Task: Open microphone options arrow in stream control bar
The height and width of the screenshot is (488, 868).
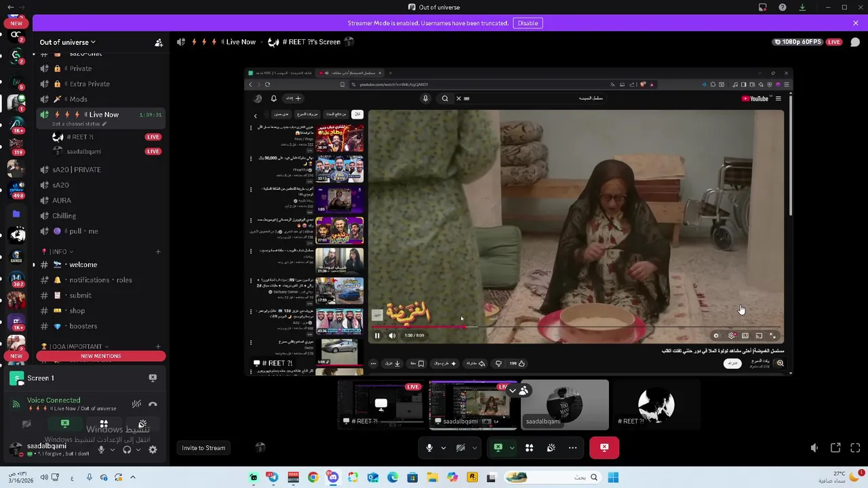Action: point(443,447)
